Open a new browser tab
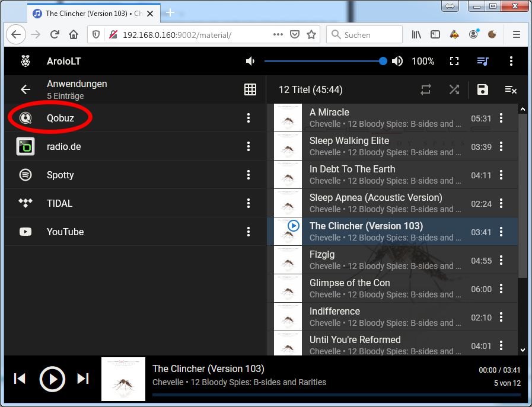The height and width of the screenshot is (407, 532). (x=170, y=13)
